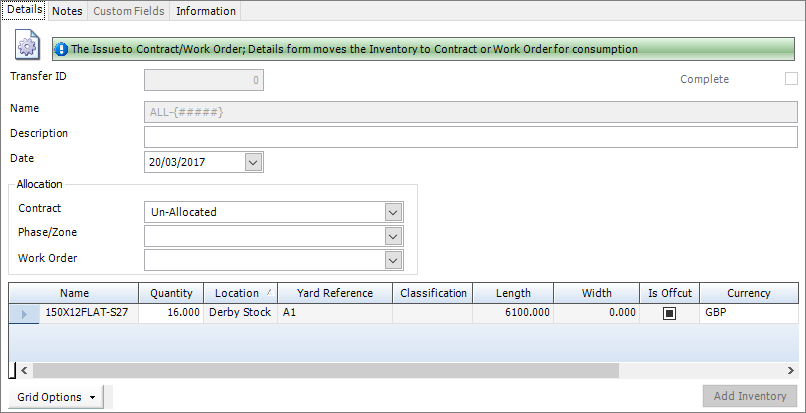Open the Date picker dropdown

[x=252, y=162]
